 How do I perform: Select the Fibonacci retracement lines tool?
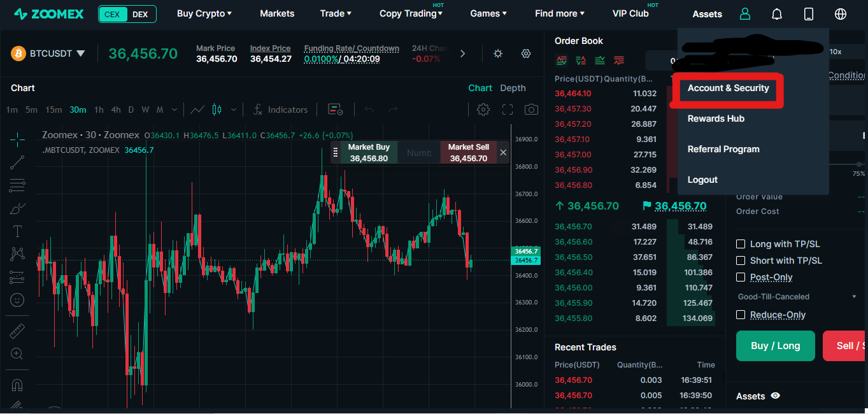pos(17,185)
